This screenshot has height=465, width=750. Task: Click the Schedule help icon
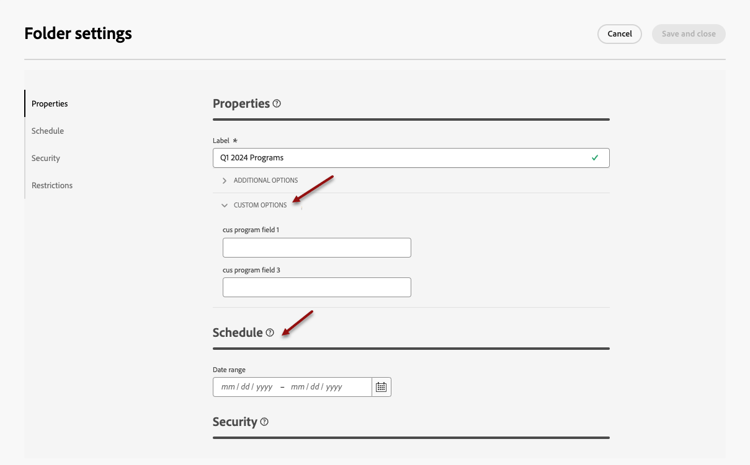(270, 333)
